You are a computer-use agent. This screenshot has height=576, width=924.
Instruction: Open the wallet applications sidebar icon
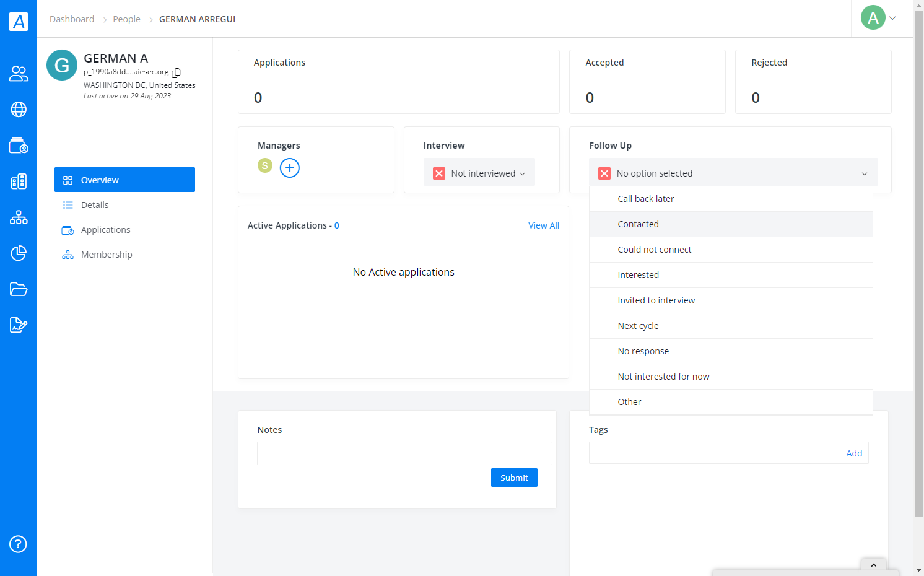[19, 146]
